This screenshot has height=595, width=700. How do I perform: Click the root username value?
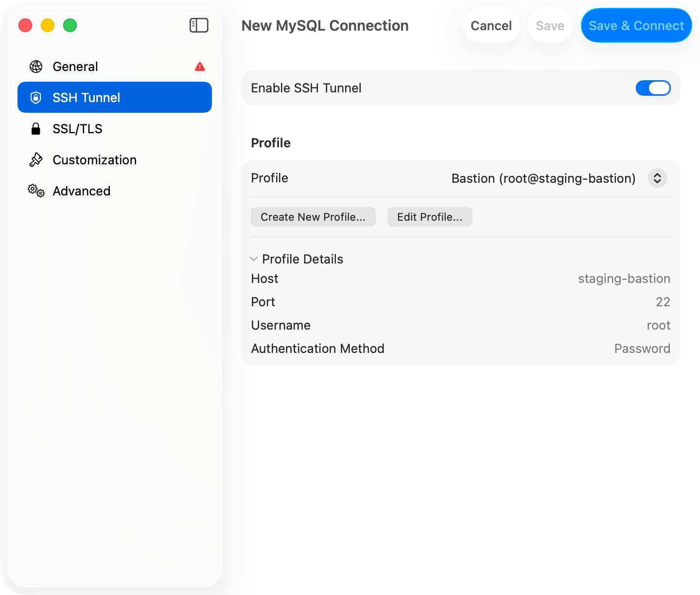click(659, 325)
